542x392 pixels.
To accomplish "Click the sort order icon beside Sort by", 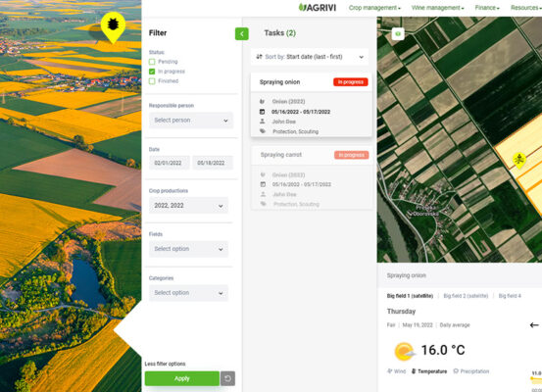I will click(x=259, y=57).
